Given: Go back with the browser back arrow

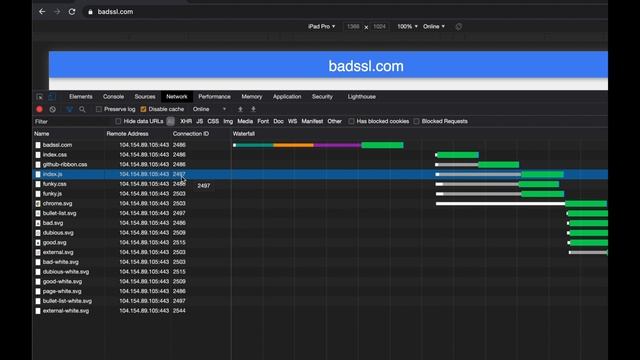Looking at the screenshot, I should (x=42, y=12).
